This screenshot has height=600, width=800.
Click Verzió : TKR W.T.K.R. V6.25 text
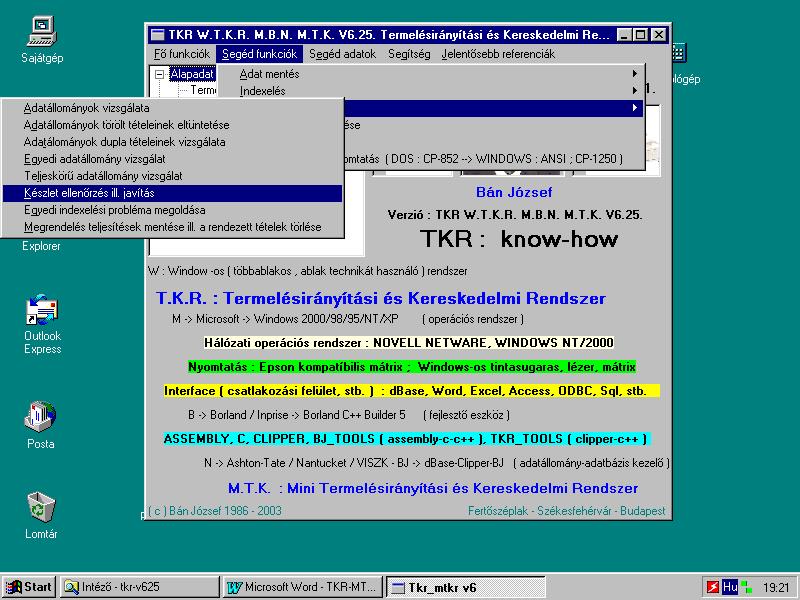(514, 215)
